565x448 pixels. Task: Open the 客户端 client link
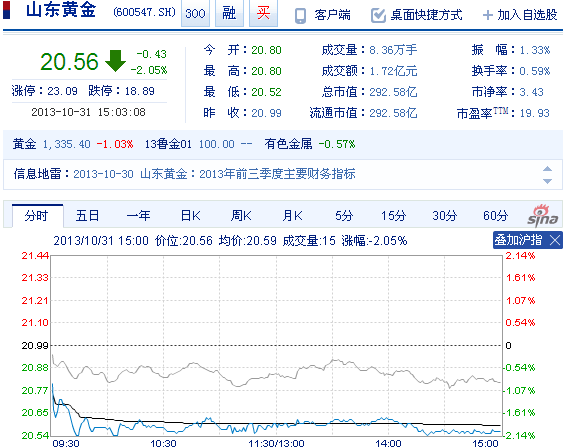[x=332, y=15]
